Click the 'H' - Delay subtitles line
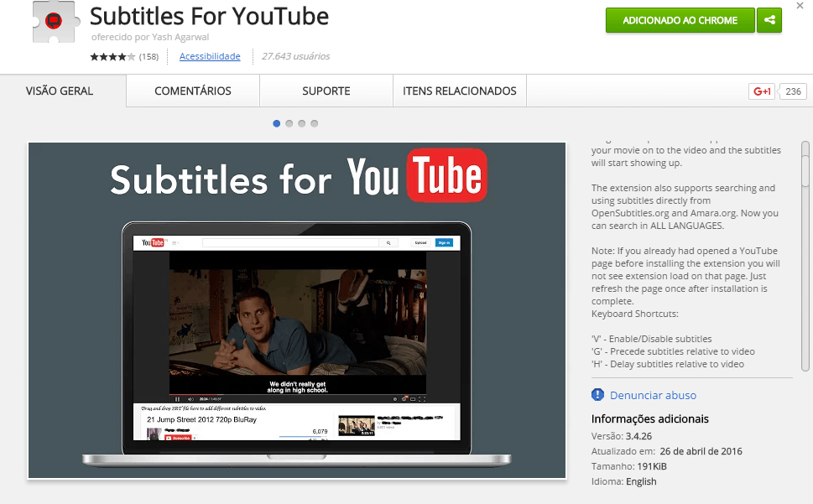Screen dimensions: 813x504 tap(667, 364)
